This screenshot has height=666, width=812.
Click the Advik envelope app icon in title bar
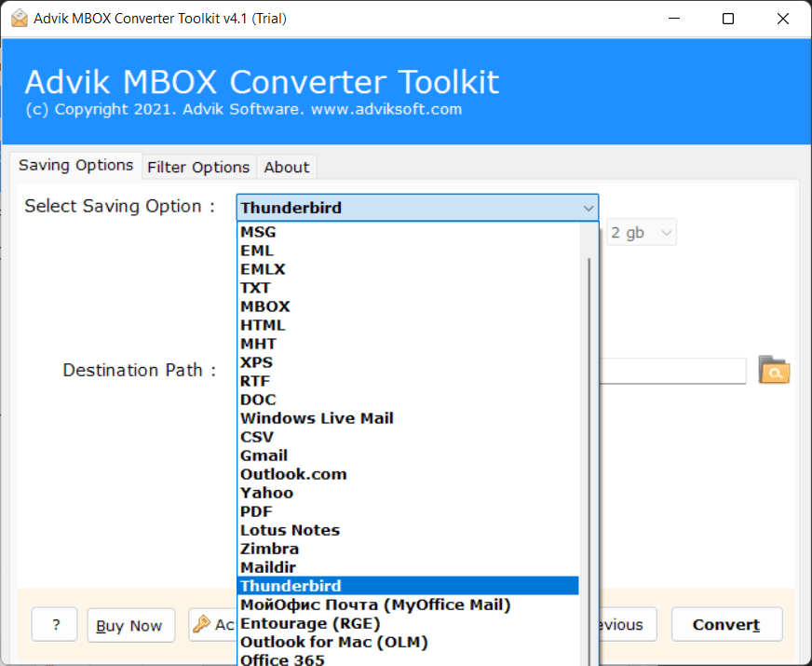(20, 19)
